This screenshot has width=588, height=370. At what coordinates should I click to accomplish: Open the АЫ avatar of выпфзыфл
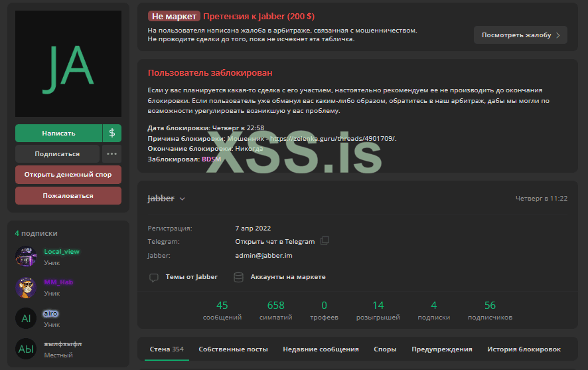[26, 349]
